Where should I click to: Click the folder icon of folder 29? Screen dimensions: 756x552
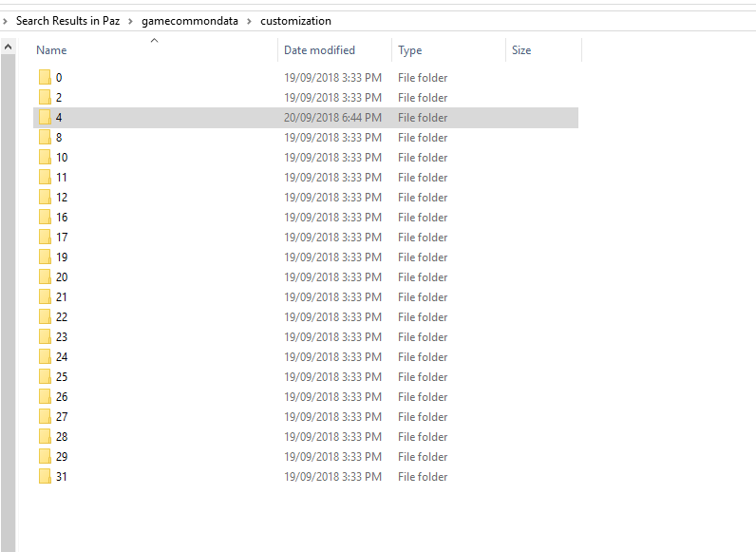tap(45, 457)
